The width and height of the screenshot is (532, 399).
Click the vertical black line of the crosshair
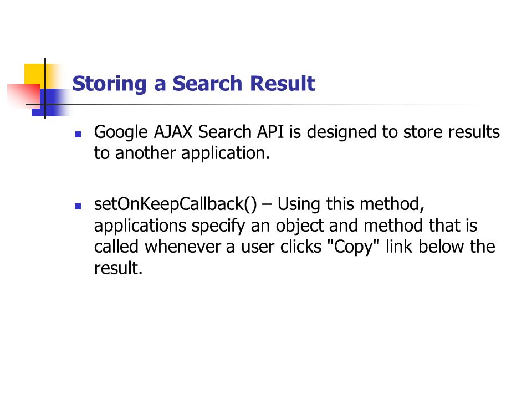click(45, 88)
